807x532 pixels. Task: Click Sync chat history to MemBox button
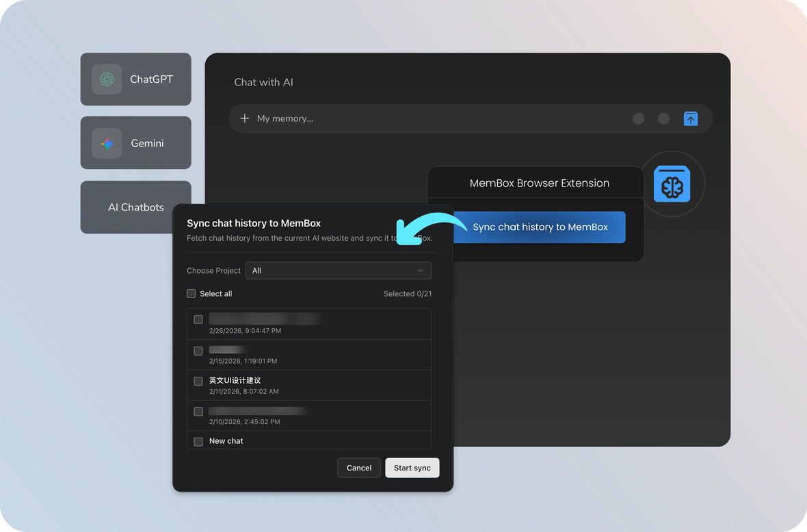tap(540, 227)
